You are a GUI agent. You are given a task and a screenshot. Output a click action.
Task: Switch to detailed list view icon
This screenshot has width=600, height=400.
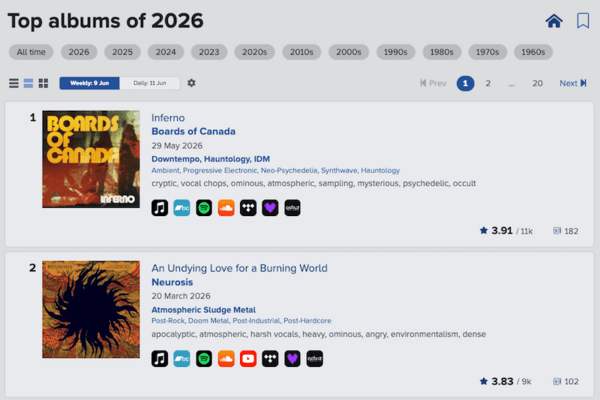coord(28,83)
